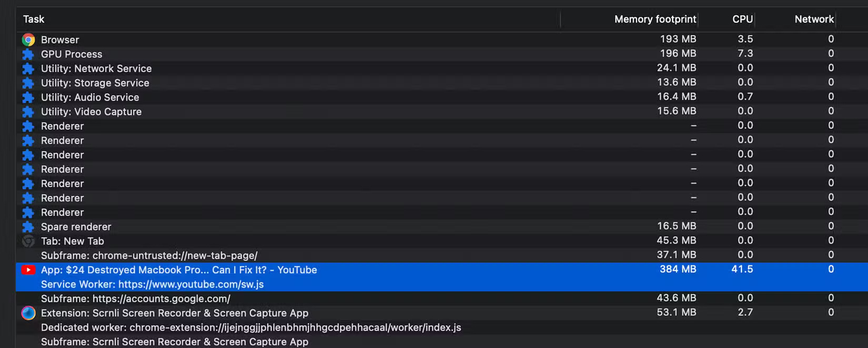This screenshot has width=868, height=348.
Task: Select the Utility: Storage Service row
Action: point(442,83)
